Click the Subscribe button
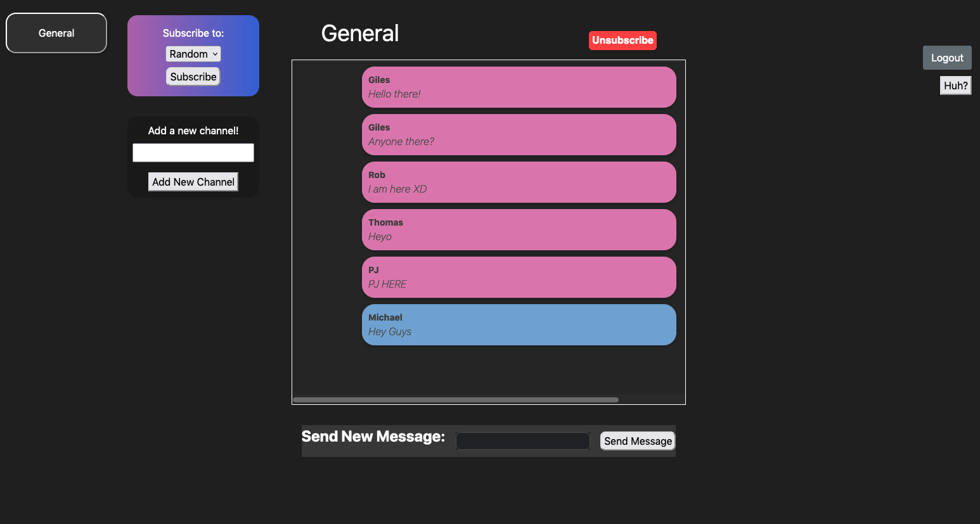This screenshot has width=980, height=524. [x=193, y=76]
